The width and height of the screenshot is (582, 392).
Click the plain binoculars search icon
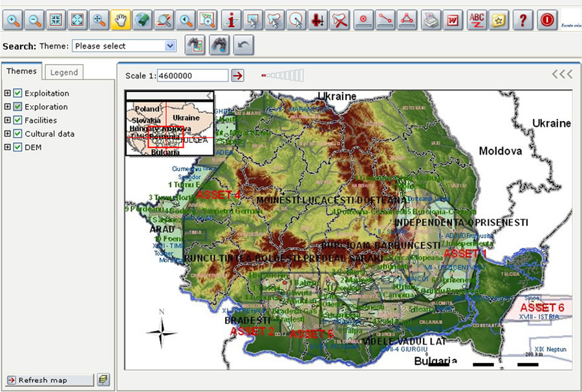pos(219,45)
